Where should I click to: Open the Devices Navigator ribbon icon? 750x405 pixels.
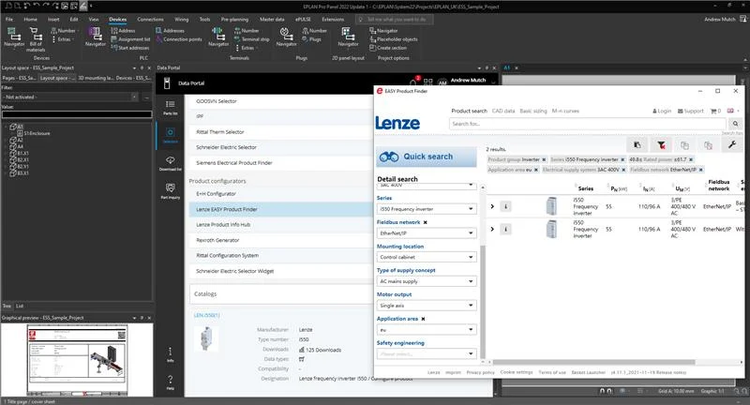[x=14, y=37]
